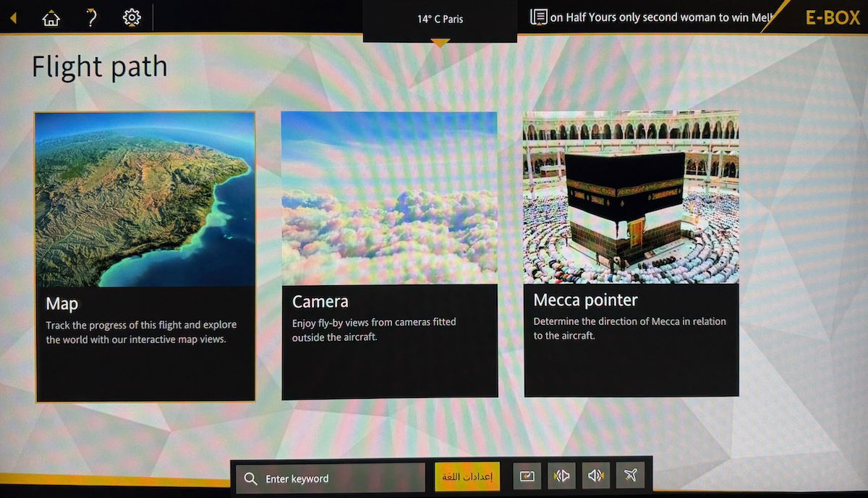This screenshot has height=498, width=868.
Task: Click the screen display icon in bottom bar
Action: click(x=527, y=476)
